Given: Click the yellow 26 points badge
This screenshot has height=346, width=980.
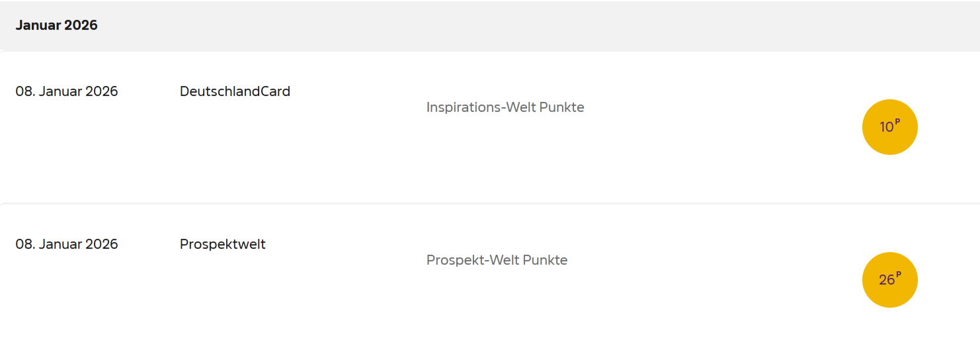Looking at the screenshot, I should [889, 280].
